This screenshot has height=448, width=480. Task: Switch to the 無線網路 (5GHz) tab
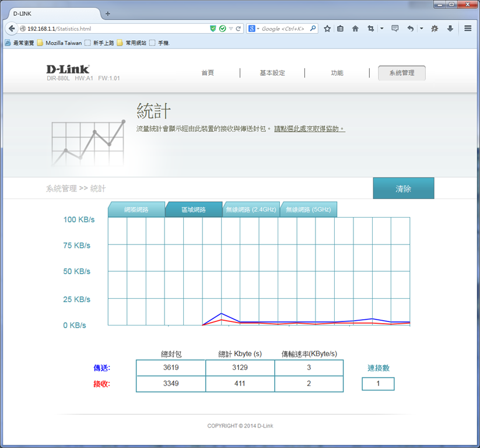click(x=309, y=209)
